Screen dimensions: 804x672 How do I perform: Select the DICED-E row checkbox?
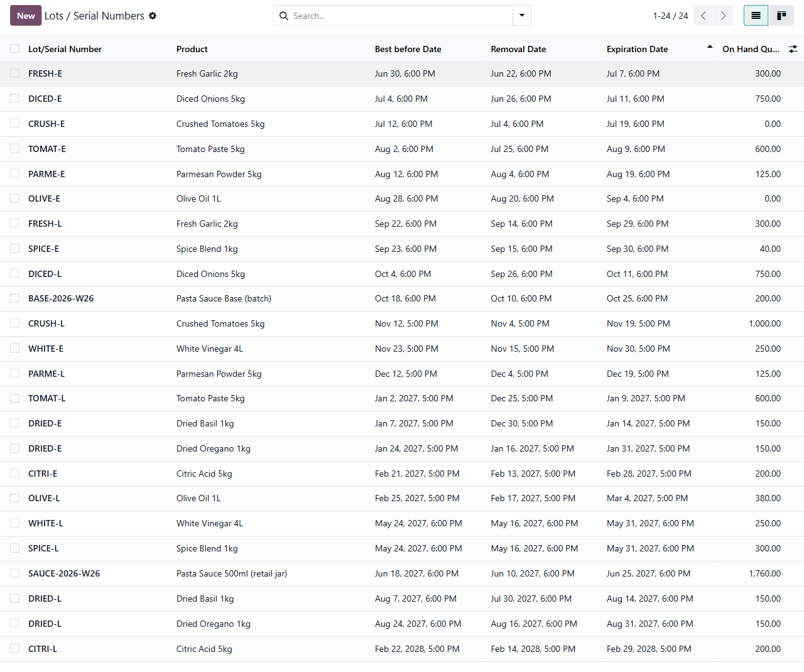coord(14,99)
